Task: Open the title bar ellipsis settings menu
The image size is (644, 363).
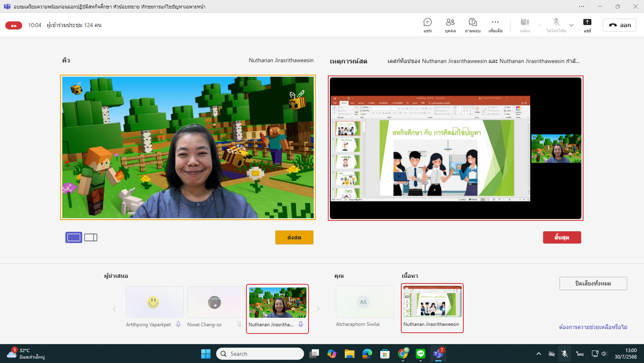Action: (581, 6)
